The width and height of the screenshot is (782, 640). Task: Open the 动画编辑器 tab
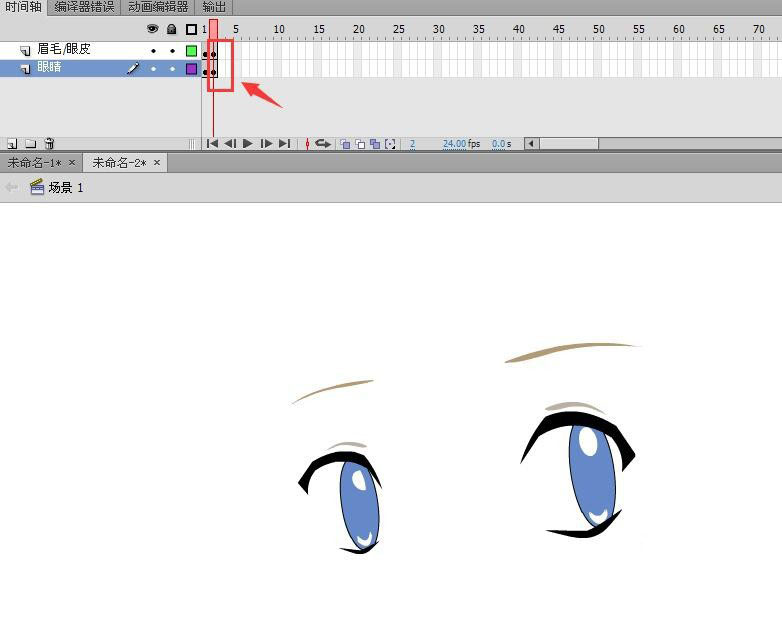(x=158, y=7)
